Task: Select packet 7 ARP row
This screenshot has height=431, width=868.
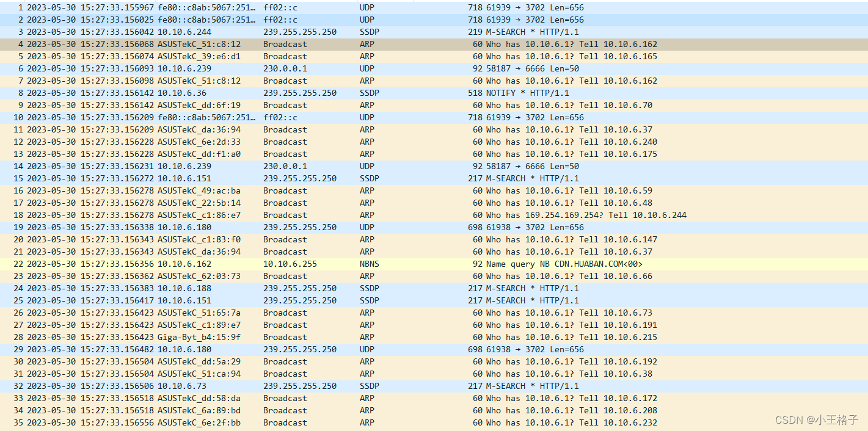Action: 434,81
